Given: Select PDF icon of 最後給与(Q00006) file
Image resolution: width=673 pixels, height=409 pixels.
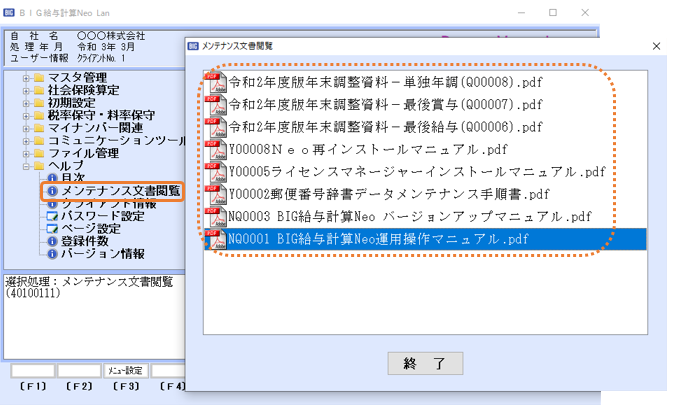Looking at the screenshot, I should [x=214, y=127].
